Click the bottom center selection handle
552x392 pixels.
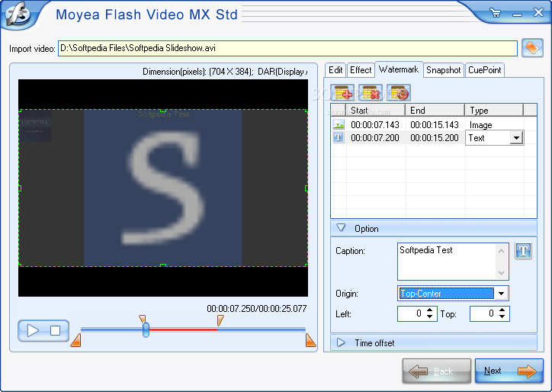click(x=163, y=265)
